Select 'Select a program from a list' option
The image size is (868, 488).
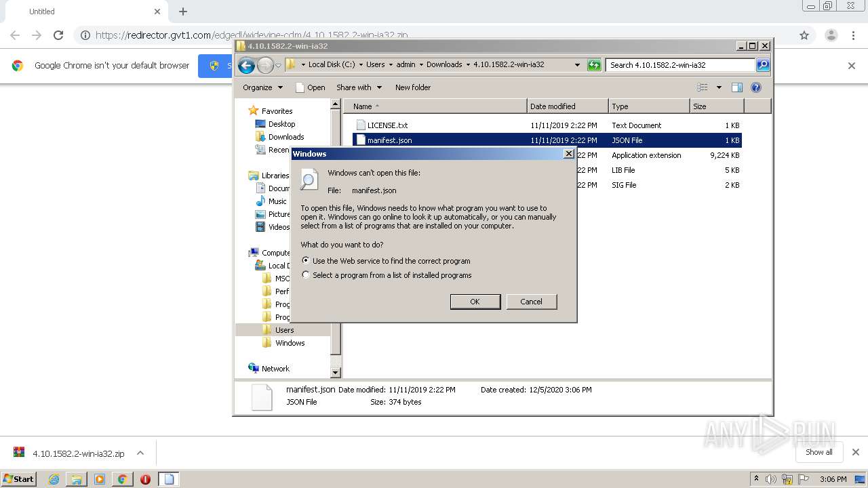coord(306,275)
